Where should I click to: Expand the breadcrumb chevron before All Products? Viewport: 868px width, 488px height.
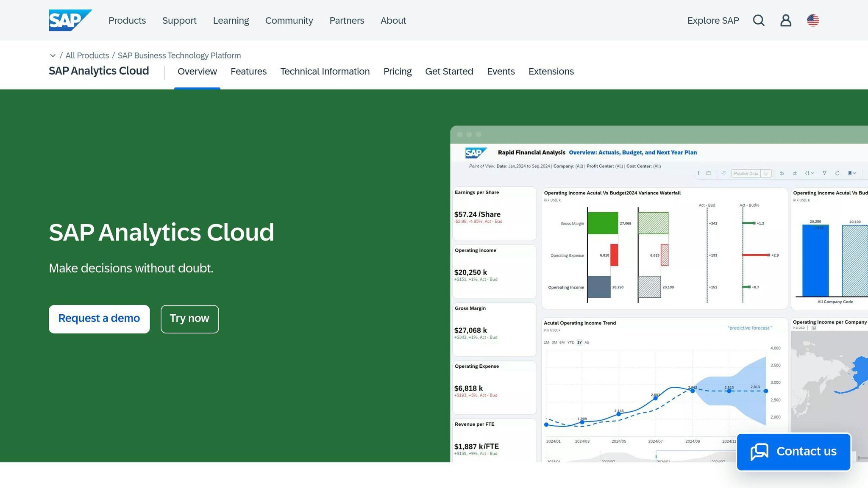(x=53, y=55)
